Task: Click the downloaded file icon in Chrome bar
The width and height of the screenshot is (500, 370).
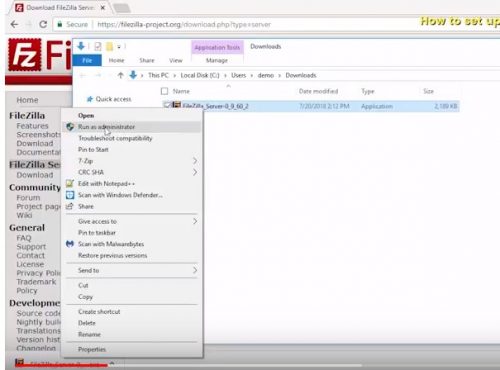Action: pyautogui.click(x=20, y=362)
